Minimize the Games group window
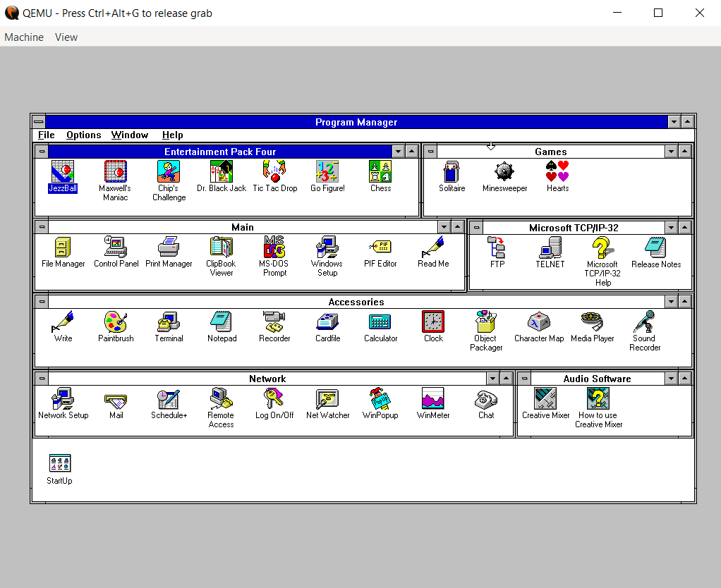Viewport: 721px width, 588px height. tap(672, 151)
